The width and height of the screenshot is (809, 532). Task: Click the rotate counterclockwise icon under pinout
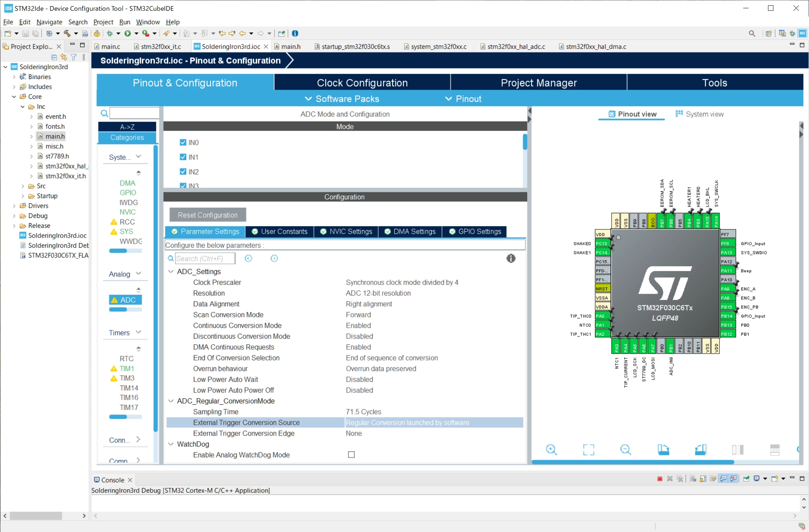(700, 449)
